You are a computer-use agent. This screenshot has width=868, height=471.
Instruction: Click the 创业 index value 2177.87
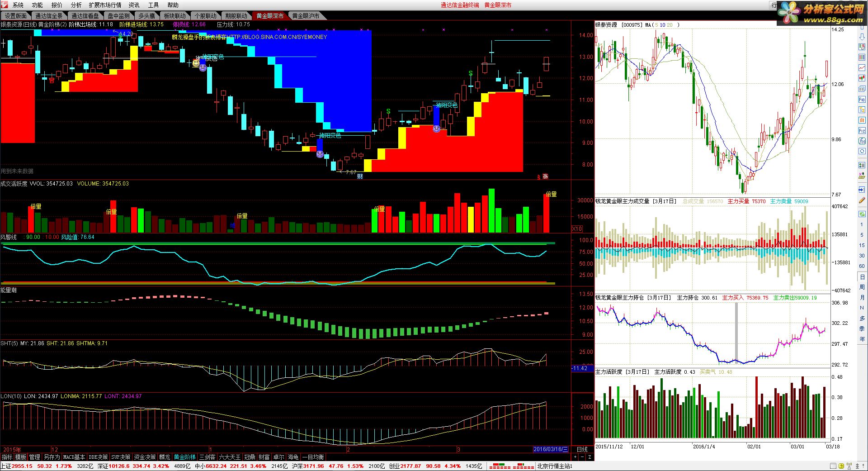coord(410,466)
